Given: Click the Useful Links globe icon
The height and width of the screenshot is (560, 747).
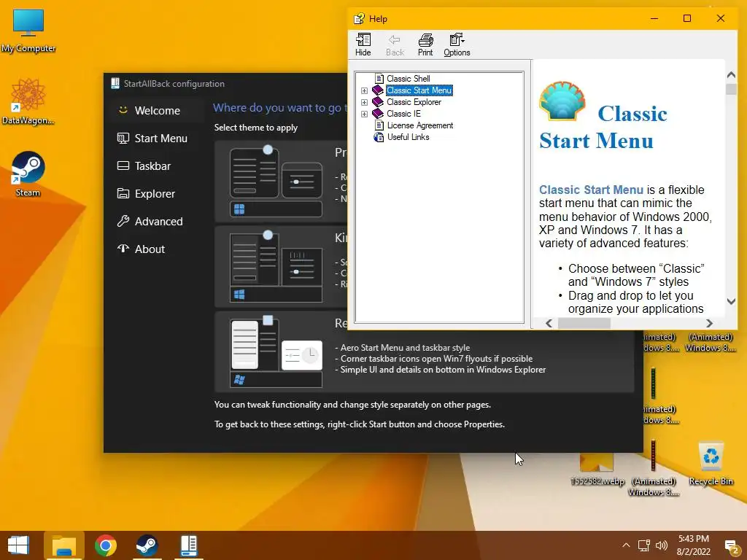Looking at the screenshot, I should 379,137.
